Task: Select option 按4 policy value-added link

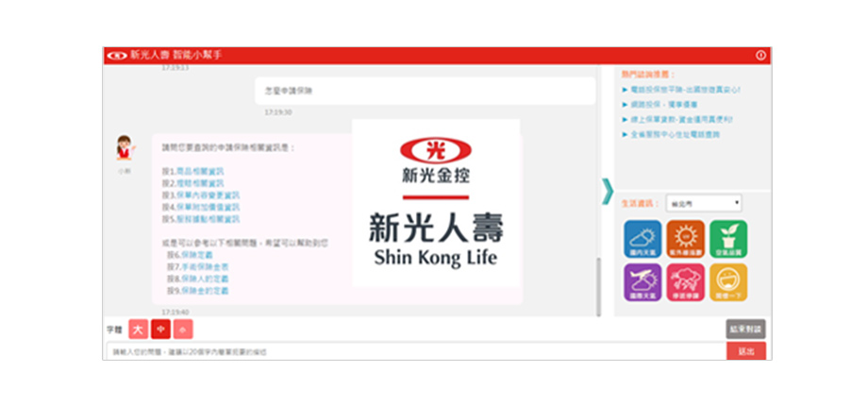Action: click(x=209, y=207)
